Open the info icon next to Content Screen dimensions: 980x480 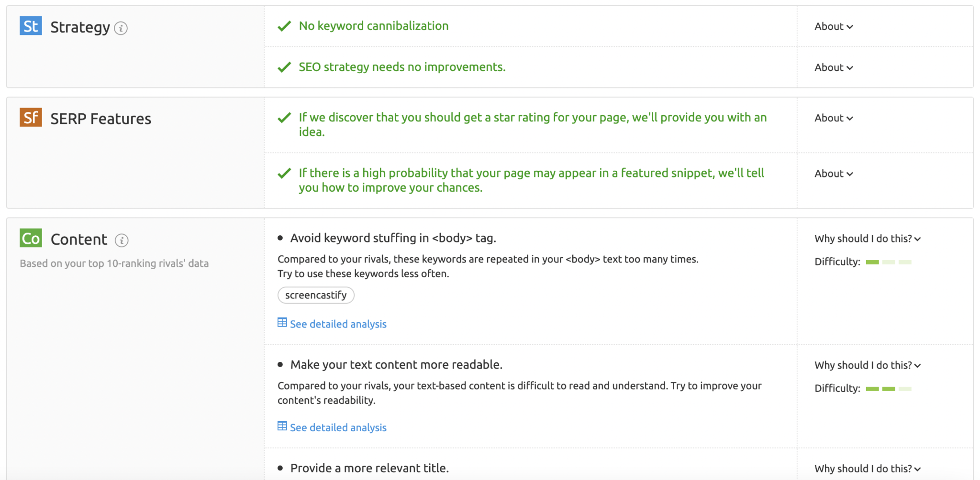pyautogui.click(x=122, y=240)
